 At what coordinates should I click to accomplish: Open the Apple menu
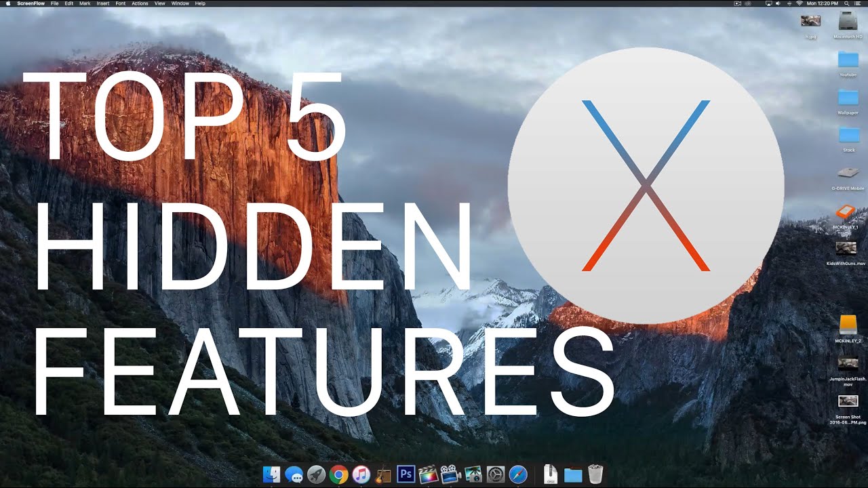(x=7, y=3)
